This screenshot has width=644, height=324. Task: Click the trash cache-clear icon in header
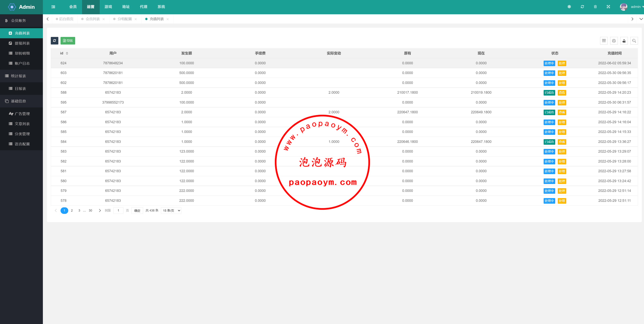point(595,7)
